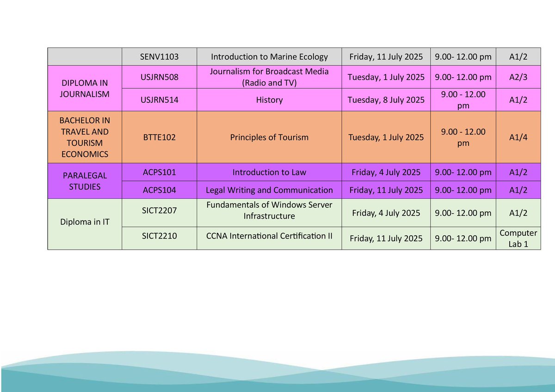The width and height of the screenshot is (555, 392).
Task: Click the ACPS101 course code
Action: 159,172
